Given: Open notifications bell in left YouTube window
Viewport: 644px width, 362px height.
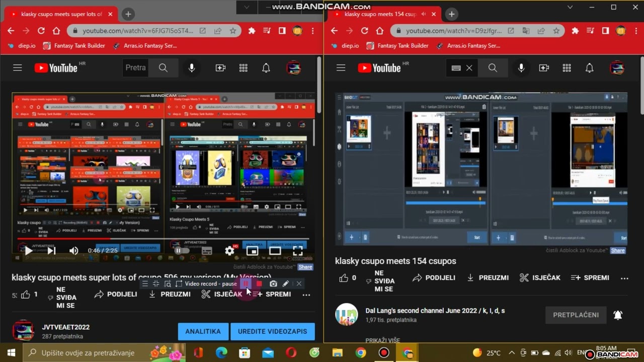Looking at the screenshot, I should click(x=266, y=68).
